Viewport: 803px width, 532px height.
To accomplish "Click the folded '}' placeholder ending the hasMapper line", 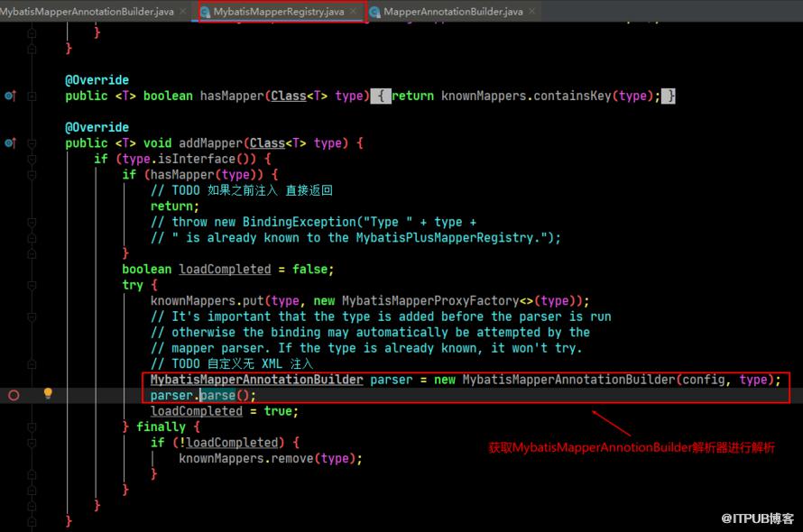I will [669, 96].
